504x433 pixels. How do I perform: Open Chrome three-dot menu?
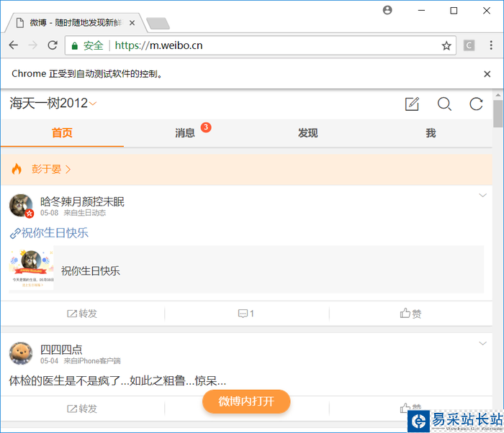tap(491, 45)
